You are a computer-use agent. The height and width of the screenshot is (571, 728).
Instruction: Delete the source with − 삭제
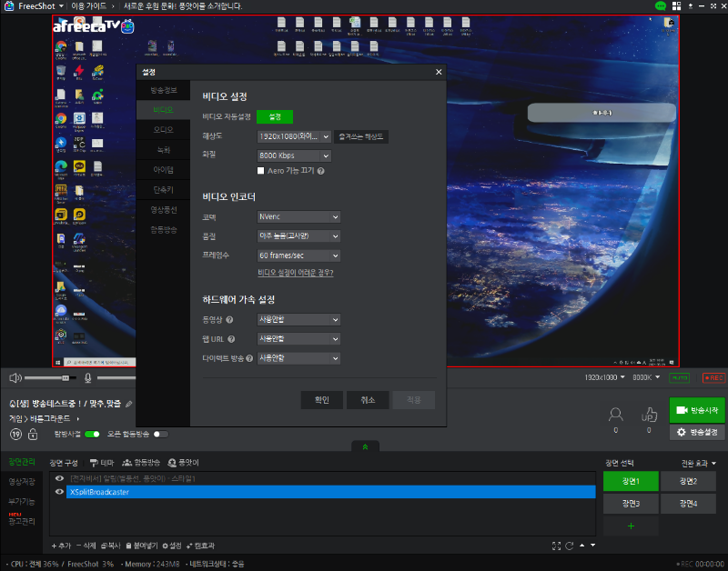tap(86, 546)
